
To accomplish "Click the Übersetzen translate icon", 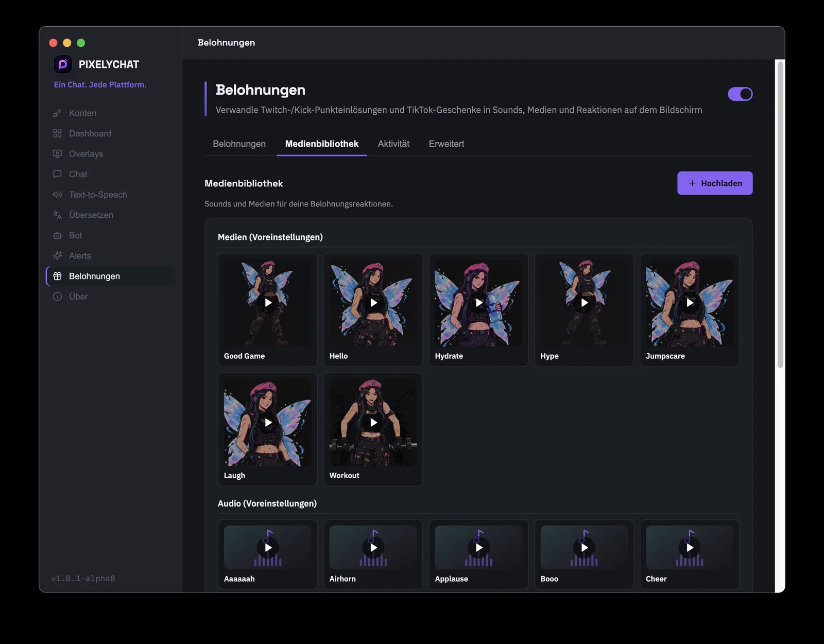I will tap(57, 215).
